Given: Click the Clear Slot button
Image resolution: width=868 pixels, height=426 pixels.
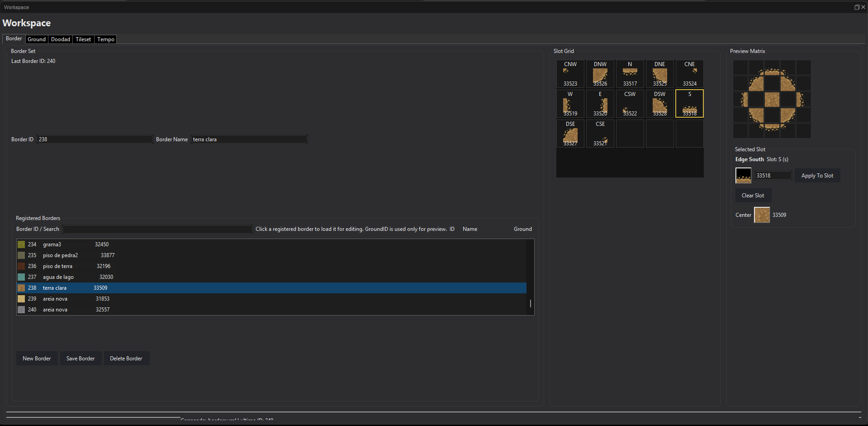Looking at the screenshot, I should coord(753,196).
